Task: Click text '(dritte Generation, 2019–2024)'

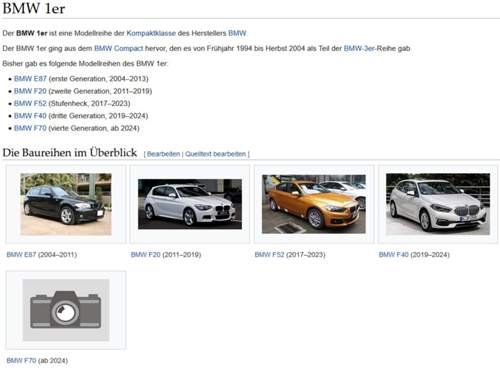Action: point(98,116)
